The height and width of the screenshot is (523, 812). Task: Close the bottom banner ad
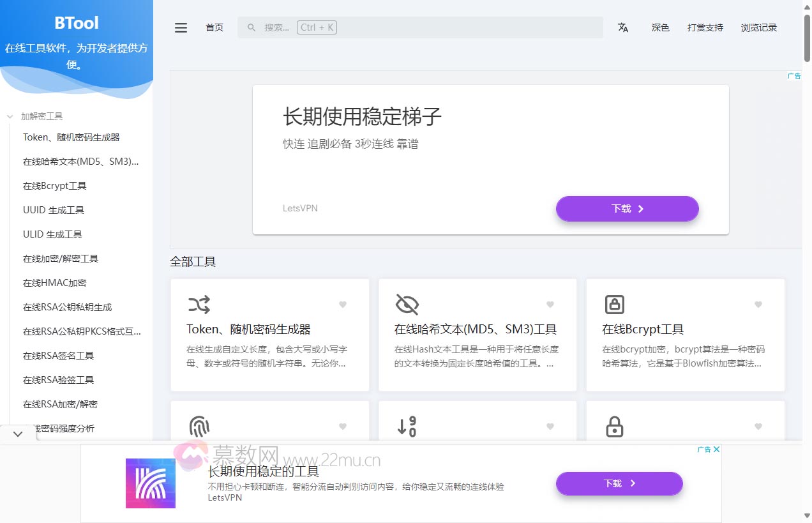(716, 450)
